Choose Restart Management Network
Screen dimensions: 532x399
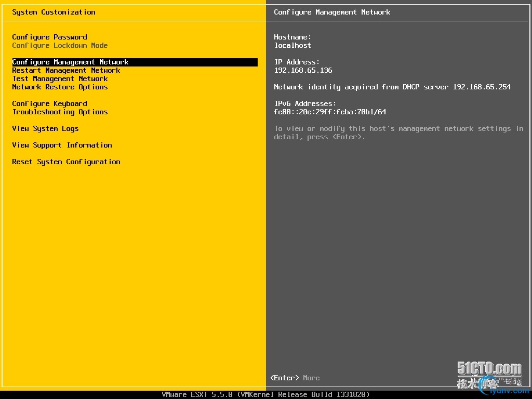(66, 71)
